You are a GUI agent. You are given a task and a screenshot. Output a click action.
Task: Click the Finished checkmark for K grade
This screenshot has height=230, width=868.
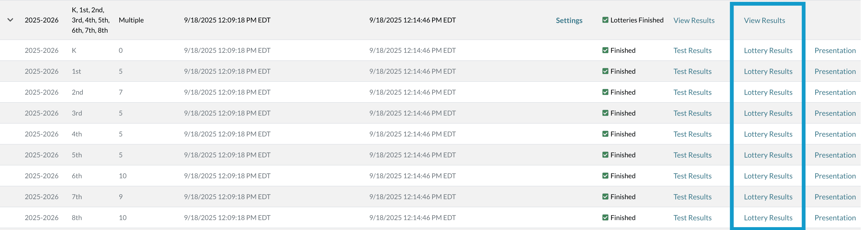point(605,50)
